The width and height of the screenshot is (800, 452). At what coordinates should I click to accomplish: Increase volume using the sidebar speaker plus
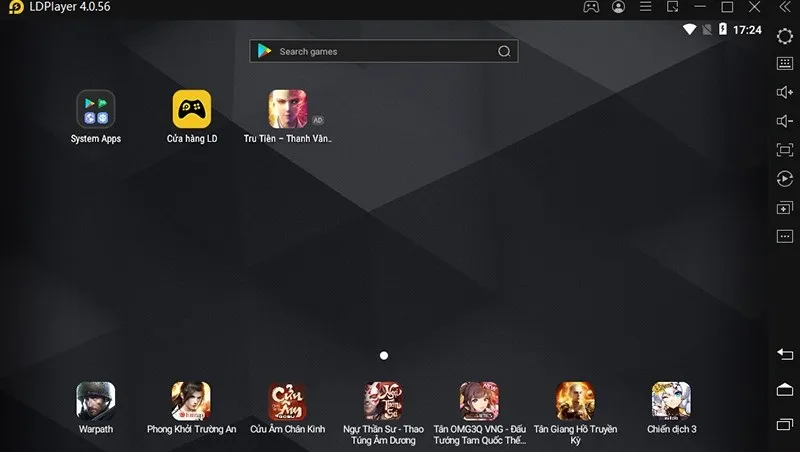click(x=785, y=92)
